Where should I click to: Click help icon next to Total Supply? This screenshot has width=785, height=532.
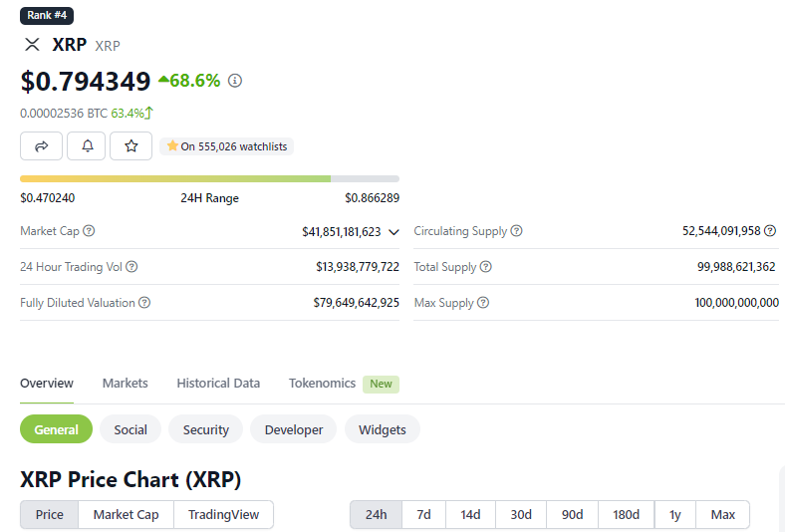coord(485,267)
